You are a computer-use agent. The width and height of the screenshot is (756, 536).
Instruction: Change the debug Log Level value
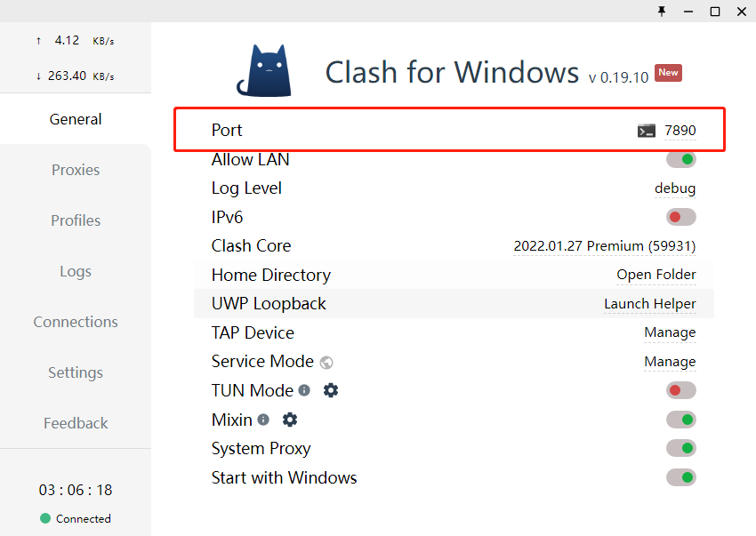tap(675, 188)
